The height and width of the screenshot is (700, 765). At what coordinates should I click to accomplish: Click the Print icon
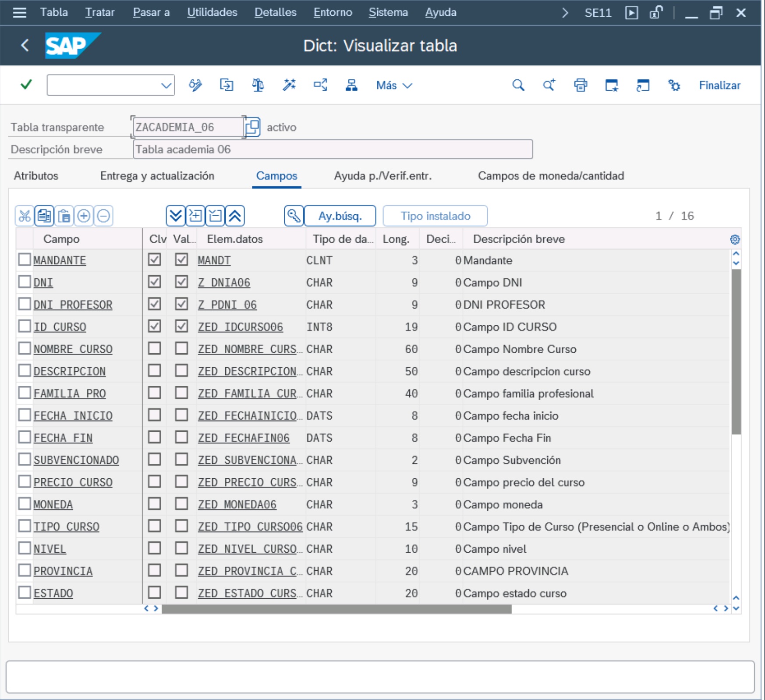tap(581, 85)
